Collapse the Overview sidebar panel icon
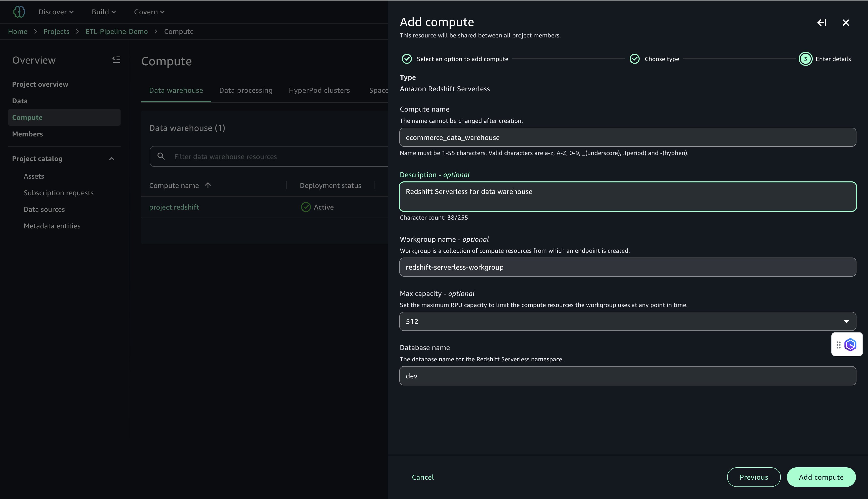This screenshot has height=499, width=868. [117, 60]
